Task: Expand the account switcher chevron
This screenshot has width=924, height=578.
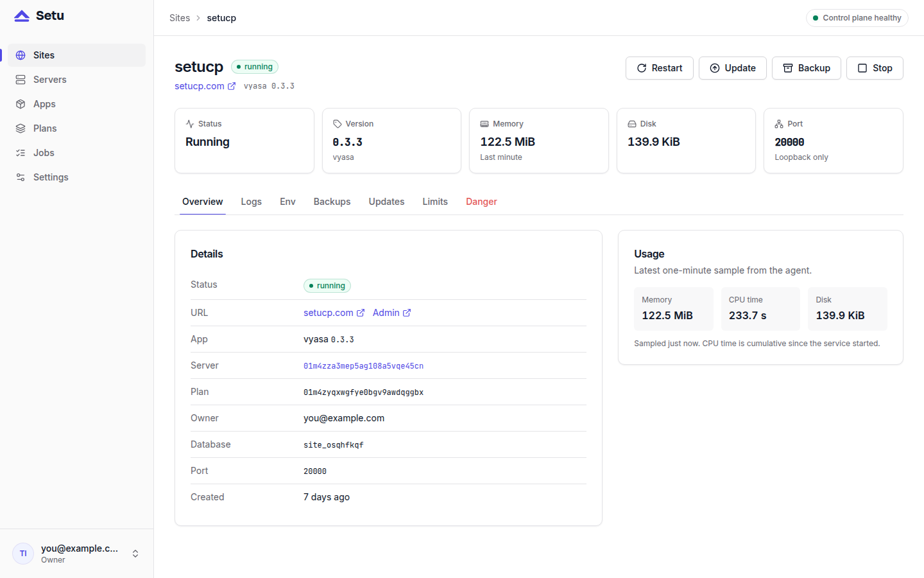Action: 135,554
